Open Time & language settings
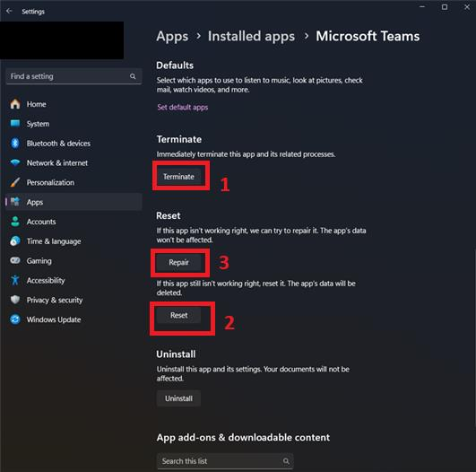The height and width of the screenshot is (472, 476). point(74,241)
